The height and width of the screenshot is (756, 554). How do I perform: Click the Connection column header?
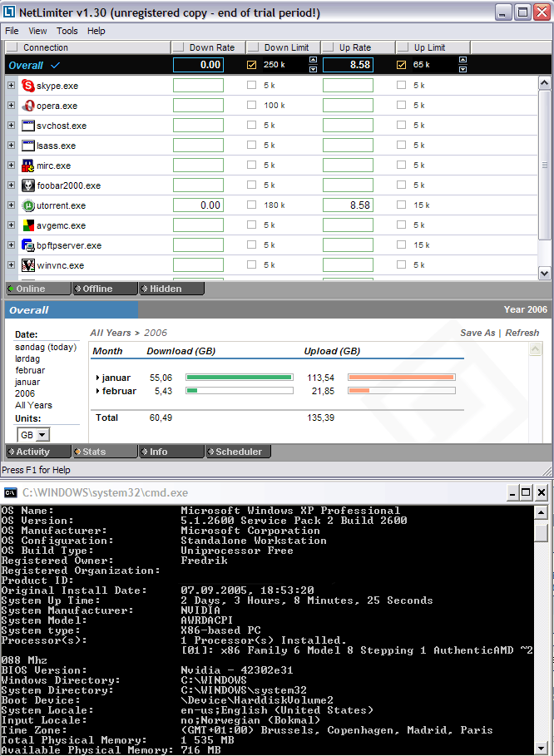(87, 47)
